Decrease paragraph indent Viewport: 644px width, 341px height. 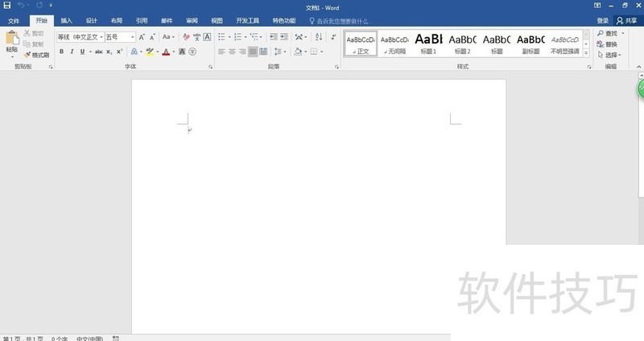[274, 37]
